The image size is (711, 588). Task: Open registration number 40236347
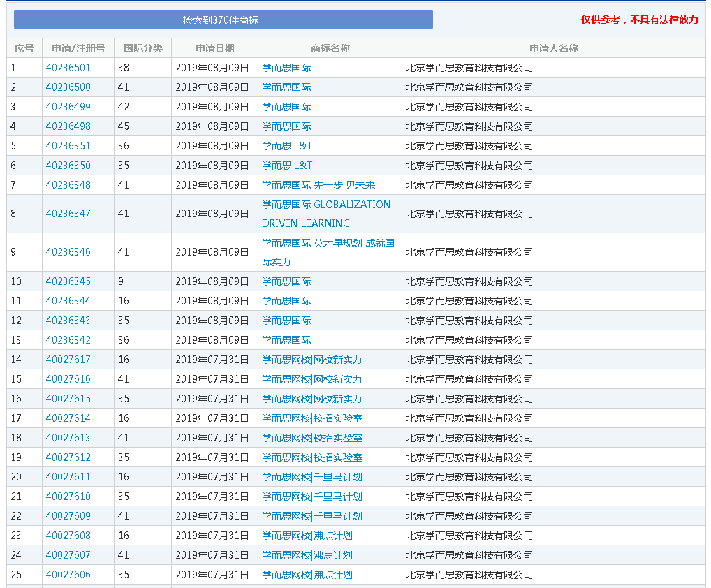[68, 214]
